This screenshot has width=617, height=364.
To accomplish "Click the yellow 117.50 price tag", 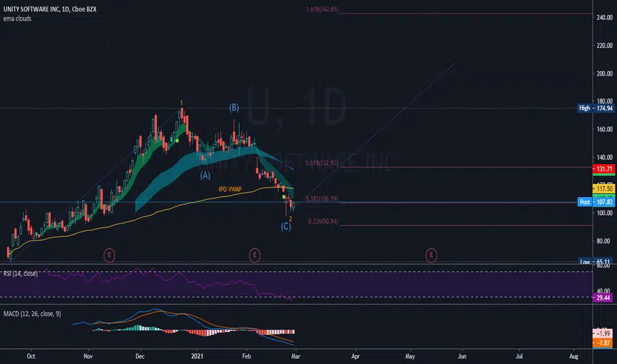I will coord(604,189).
